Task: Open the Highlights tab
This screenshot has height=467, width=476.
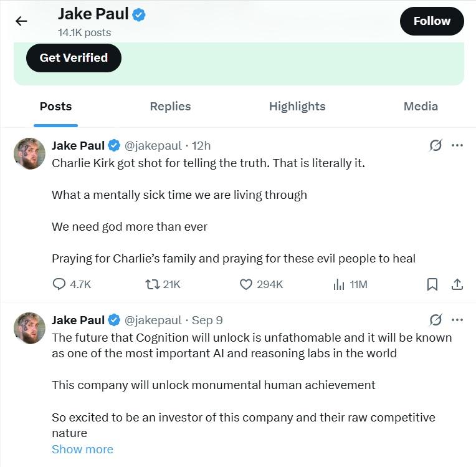Action: tap(297, 107)
